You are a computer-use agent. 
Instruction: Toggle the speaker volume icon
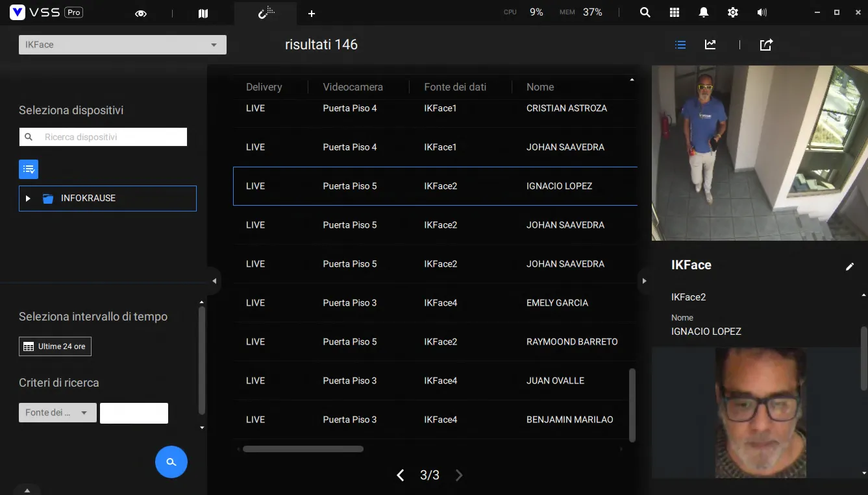pyautogui.click(x=762, y=12)
